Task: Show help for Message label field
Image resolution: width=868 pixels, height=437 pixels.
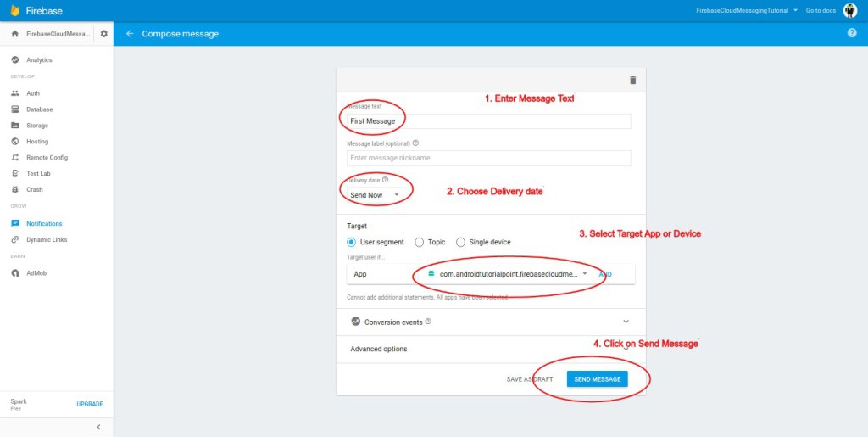Action: (x=415, y=143)
